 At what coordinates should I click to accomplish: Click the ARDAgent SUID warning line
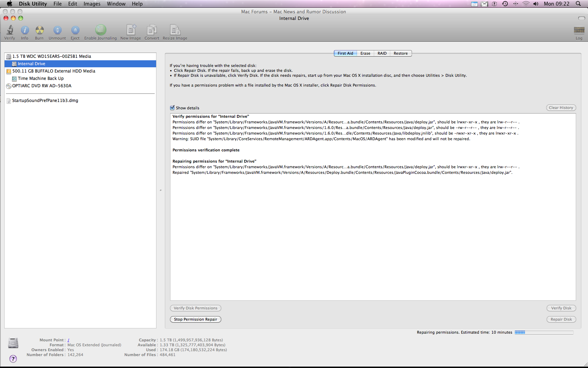(x=321, y=139)
